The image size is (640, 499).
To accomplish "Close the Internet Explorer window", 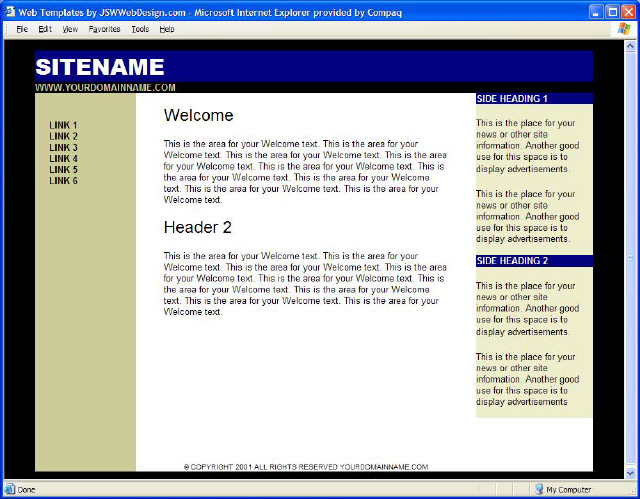I will tap(628, 12).
